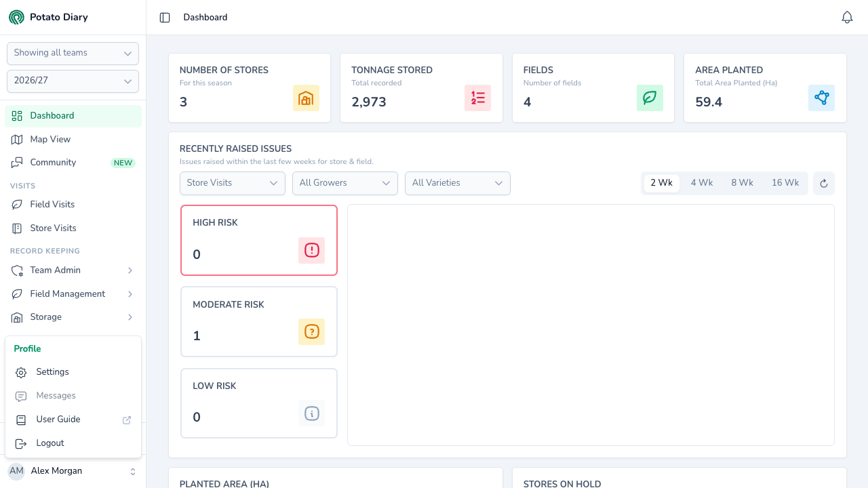Open Store Visits sidebar item
This screenshot has width=868, height=488.
[x=73, y=228]
